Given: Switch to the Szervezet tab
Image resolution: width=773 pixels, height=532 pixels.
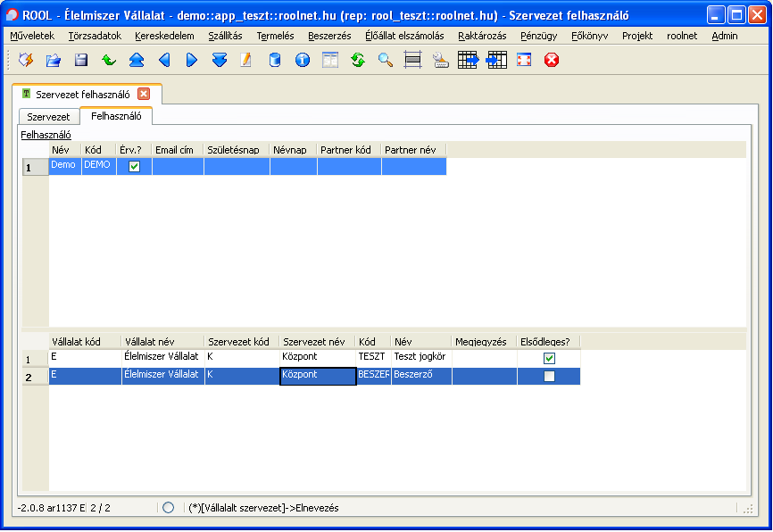Looking at the screenshot, I should (x=48, y=117).
